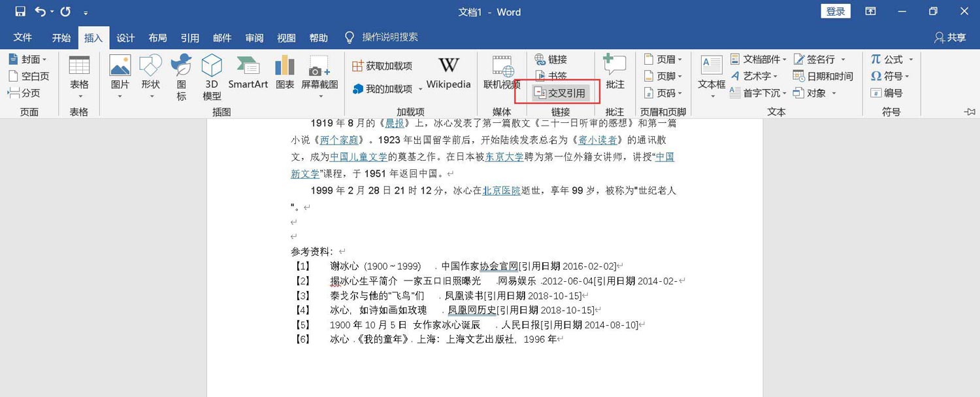Open the 两个家庭 hyperlink
This screenshot has height=397, width=980.
click(x=338, y=140)
